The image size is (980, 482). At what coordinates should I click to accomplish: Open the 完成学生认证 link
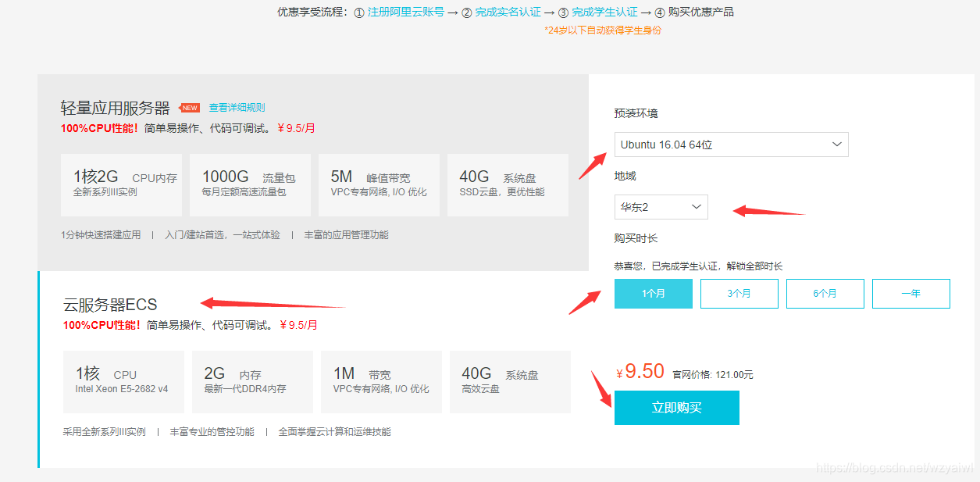click(604, 12)
